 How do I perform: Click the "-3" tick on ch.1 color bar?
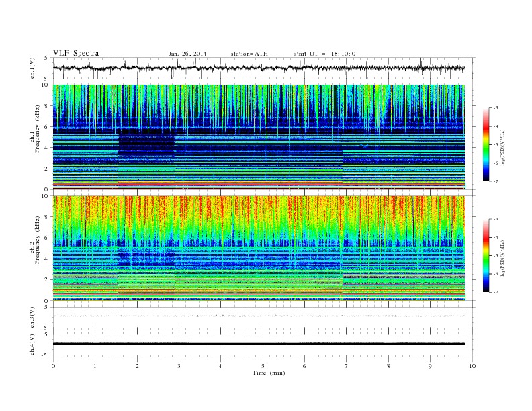pos(495,108)
